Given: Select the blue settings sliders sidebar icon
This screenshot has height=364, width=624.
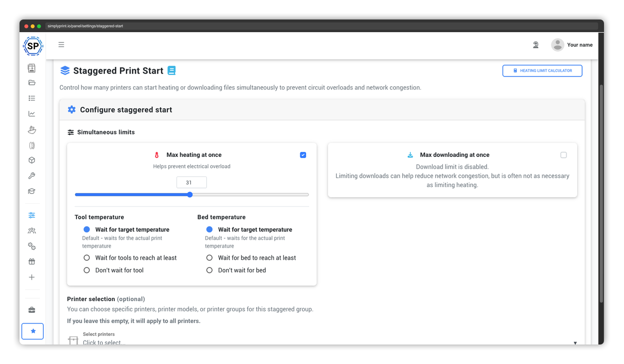Looking at the screenshot, I should tap(32, 215).
